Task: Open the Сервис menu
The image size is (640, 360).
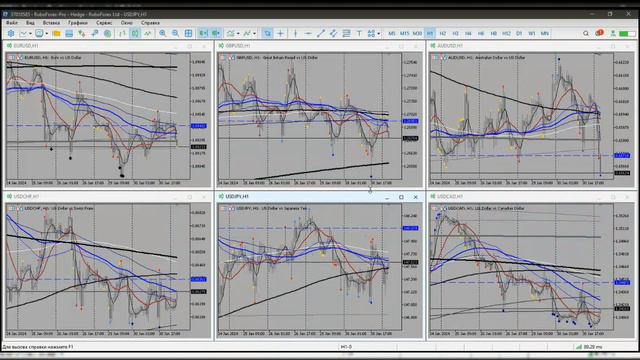Action: click(104, 23)
